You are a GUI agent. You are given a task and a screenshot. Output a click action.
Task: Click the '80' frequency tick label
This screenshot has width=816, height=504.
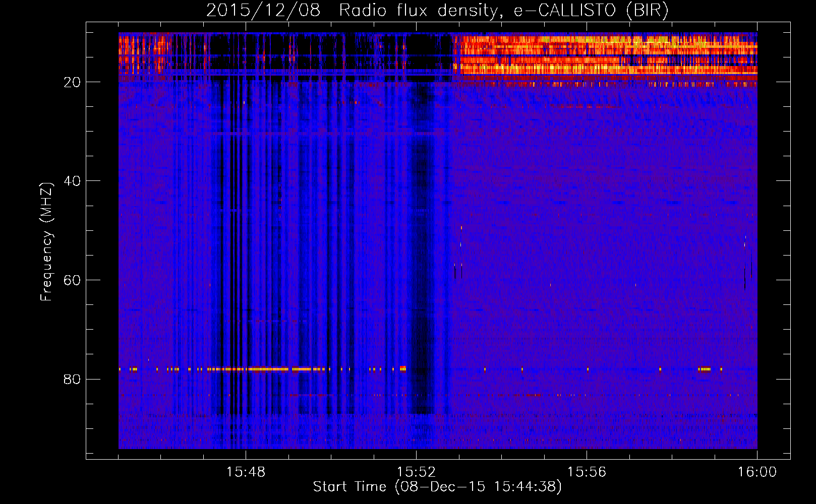click(x=72, y=379)
